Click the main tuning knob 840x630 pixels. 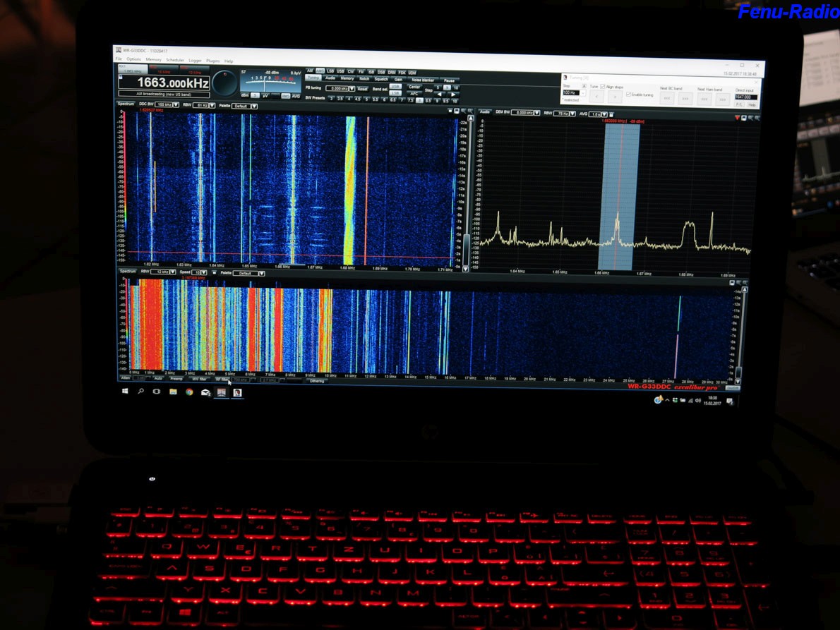coord(224,83)
